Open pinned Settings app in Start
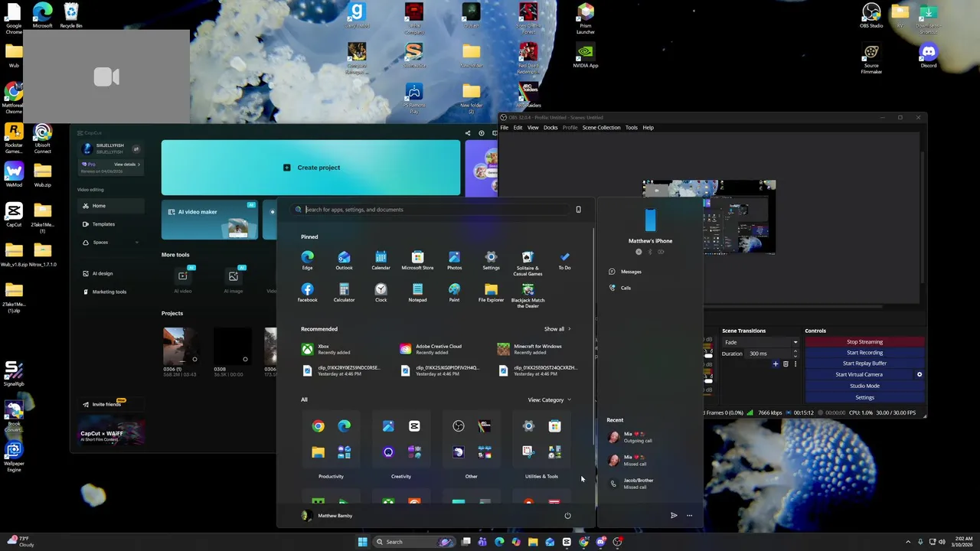The width and height of the screenshot is (980, 551). click(491, 260)
